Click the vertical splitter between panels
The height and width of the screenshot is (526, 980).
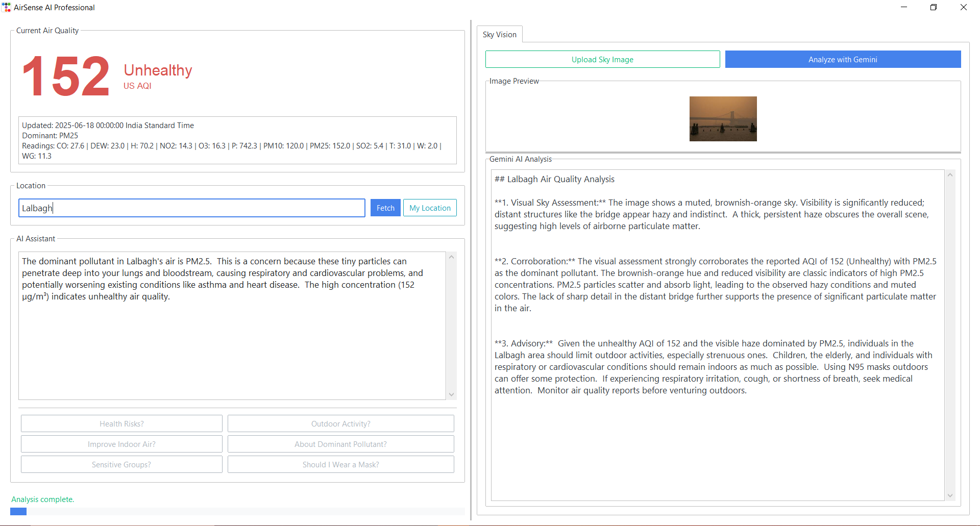tap(471, 270)
